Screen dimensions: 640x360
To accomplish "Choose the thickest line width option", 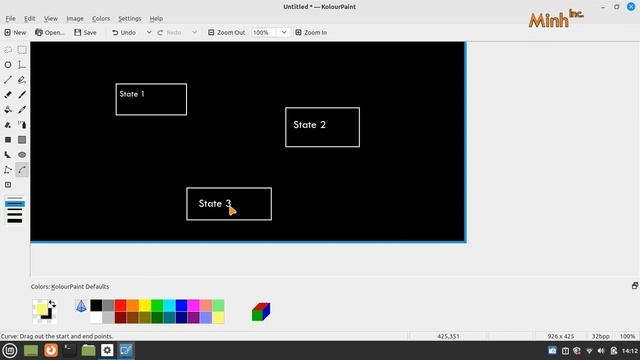I will click(15, 221).
